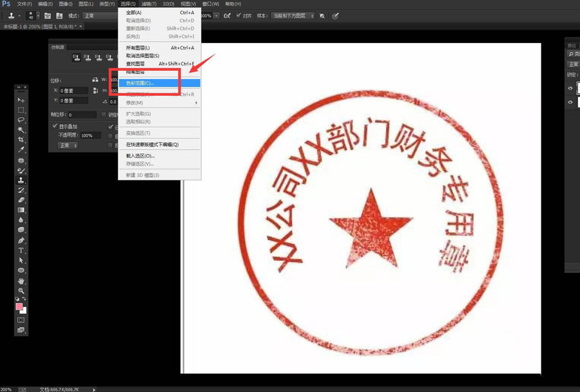Select the Ellipse shape tool

click(21, 270)
